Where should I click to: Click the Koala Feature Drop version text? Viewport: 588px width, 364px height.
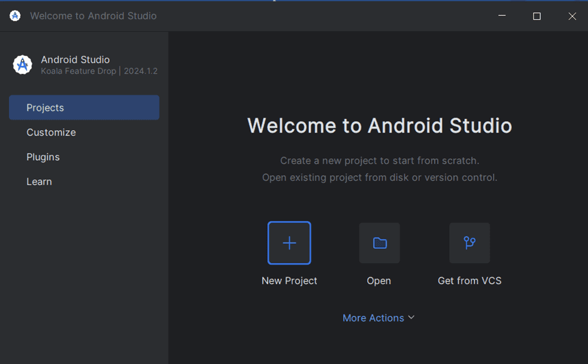pyautogui.click(x=99, y=71)
